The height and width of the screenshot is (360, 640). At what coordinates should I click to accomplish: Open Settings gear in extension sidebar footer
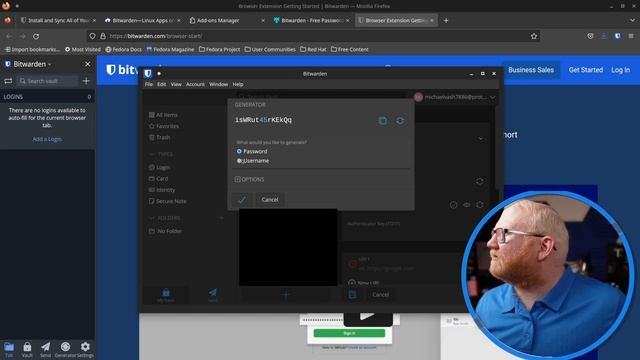85,350
